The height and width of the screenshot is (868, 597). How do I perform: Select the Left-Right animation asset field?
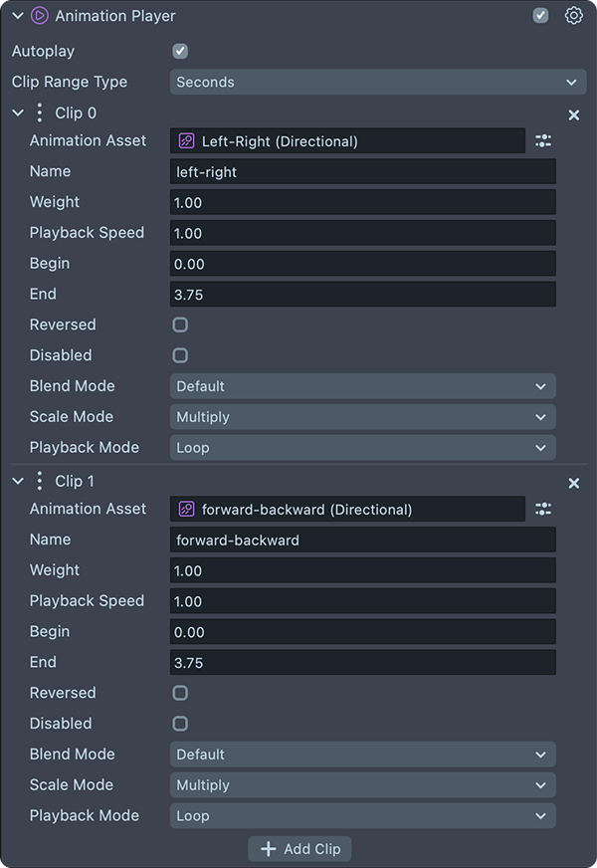[347, 141]
